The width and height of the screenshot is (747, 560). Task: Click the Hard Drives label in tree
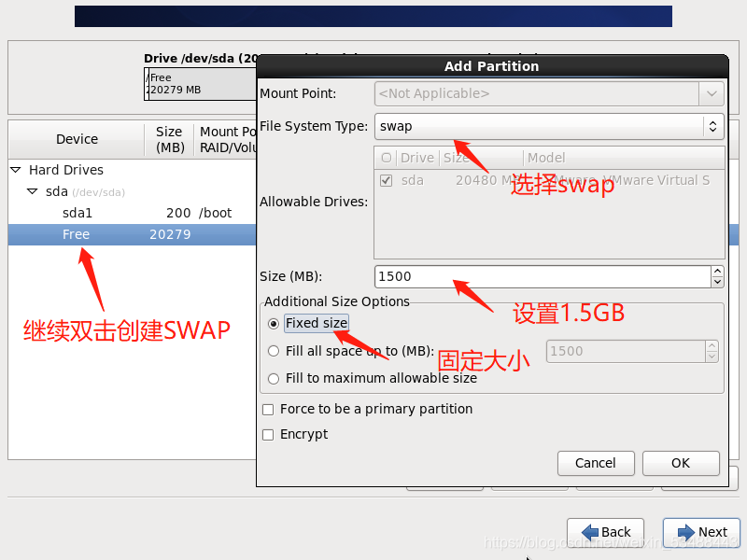point(66,170)
